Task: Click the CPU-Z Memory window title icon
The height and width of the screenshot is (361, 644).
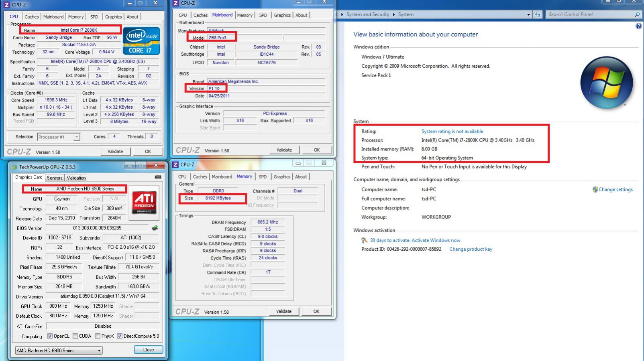Action: pos(175,164)
